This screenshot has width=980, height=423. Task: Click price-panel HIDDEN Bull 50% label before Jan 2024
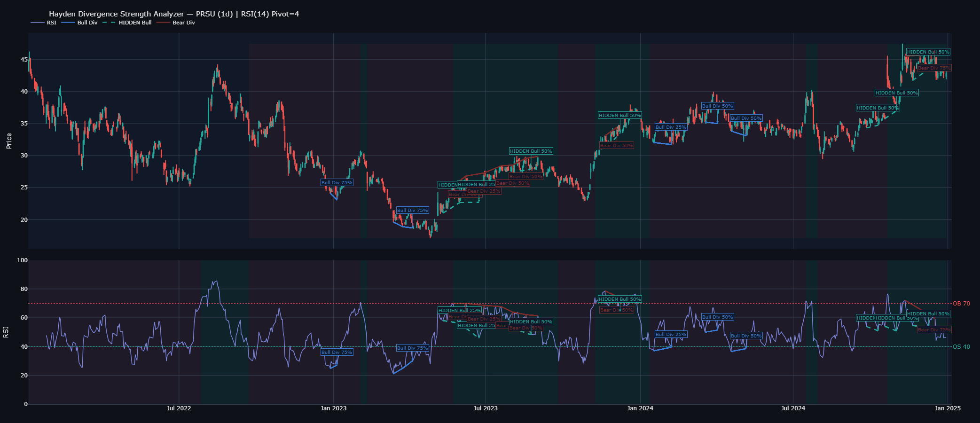point(620,115)
